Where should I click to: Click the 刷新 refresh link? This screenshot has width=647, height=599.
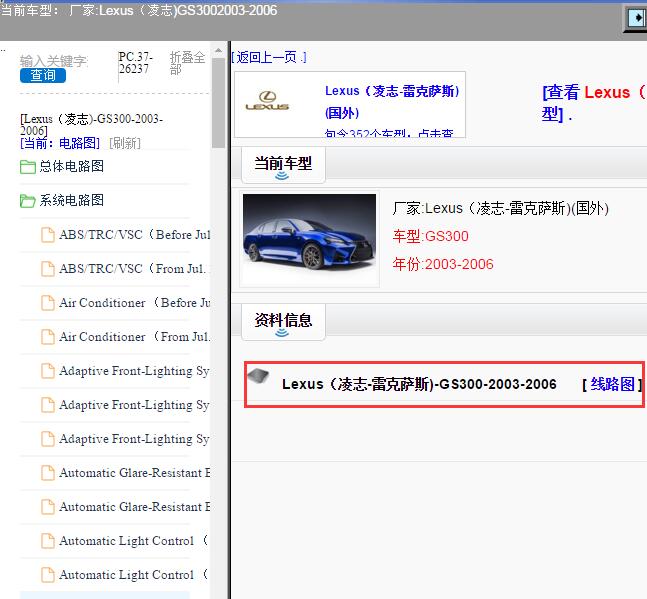coord(125,143)
